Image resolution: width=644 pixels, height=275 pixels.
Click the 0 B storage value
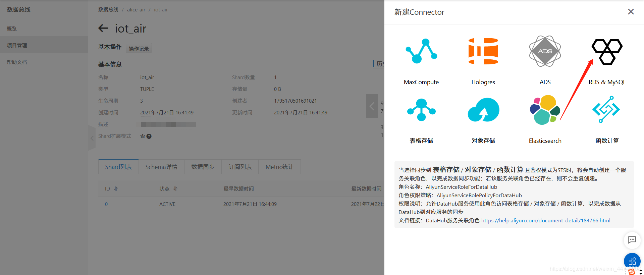277,89
